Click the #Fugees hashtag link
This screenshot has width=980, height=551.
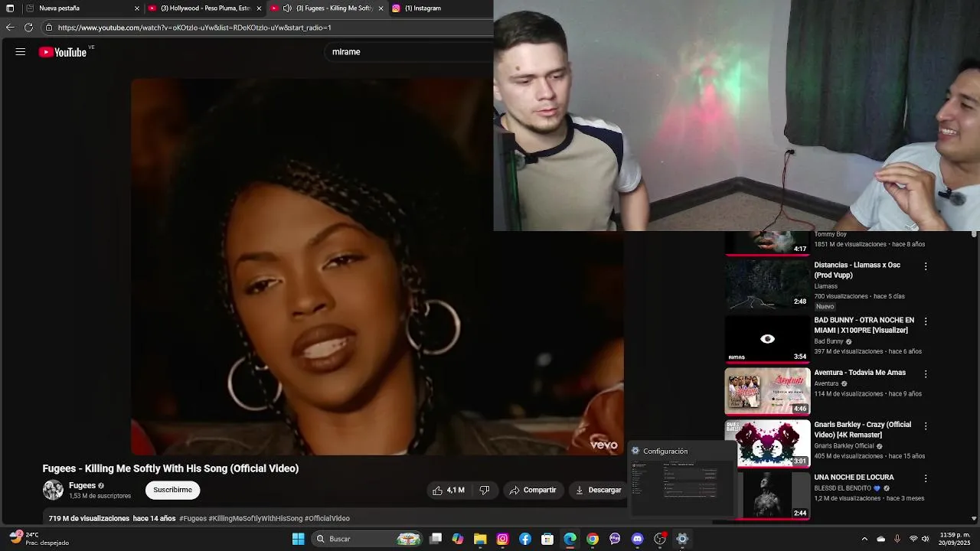193,518
